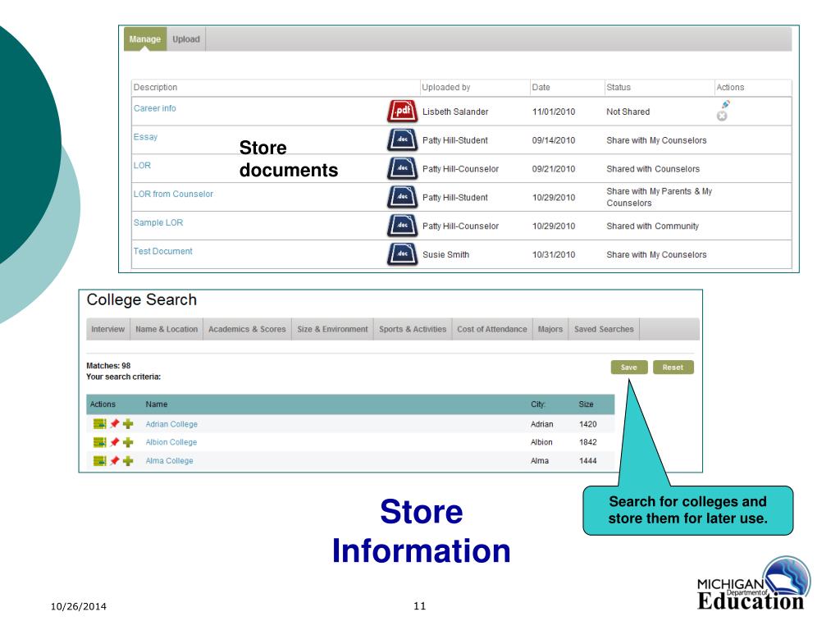Click the 1842 size value
Image resolution: width=840 pixels, height=630 pixels.
587,442
